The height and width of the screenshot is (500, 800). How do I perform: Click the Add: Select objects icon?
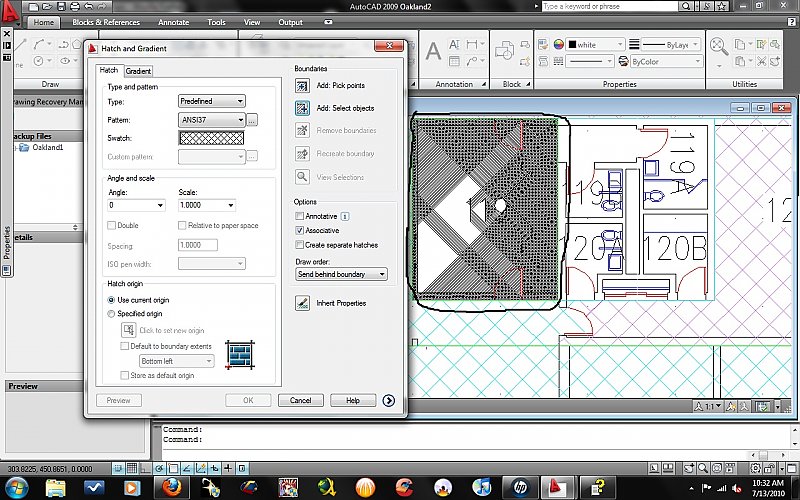pyautogui.click(x=302, y=108)
